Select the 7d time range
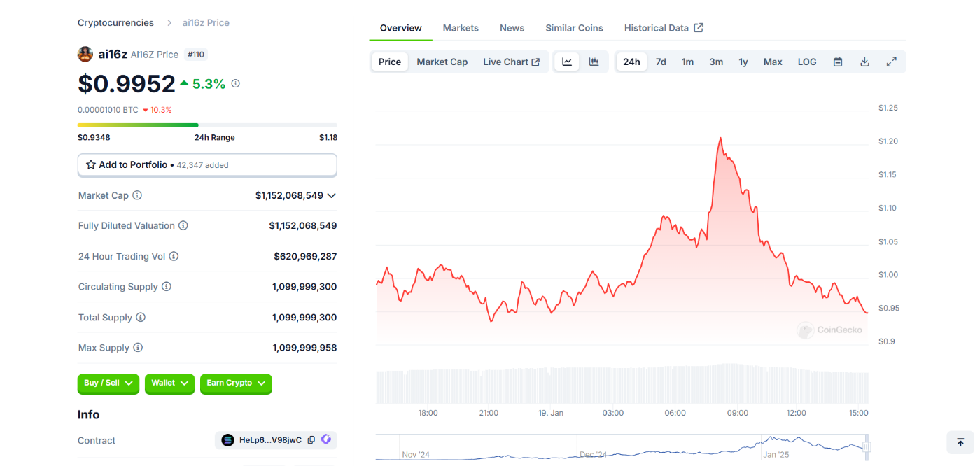 click(661, 62)
